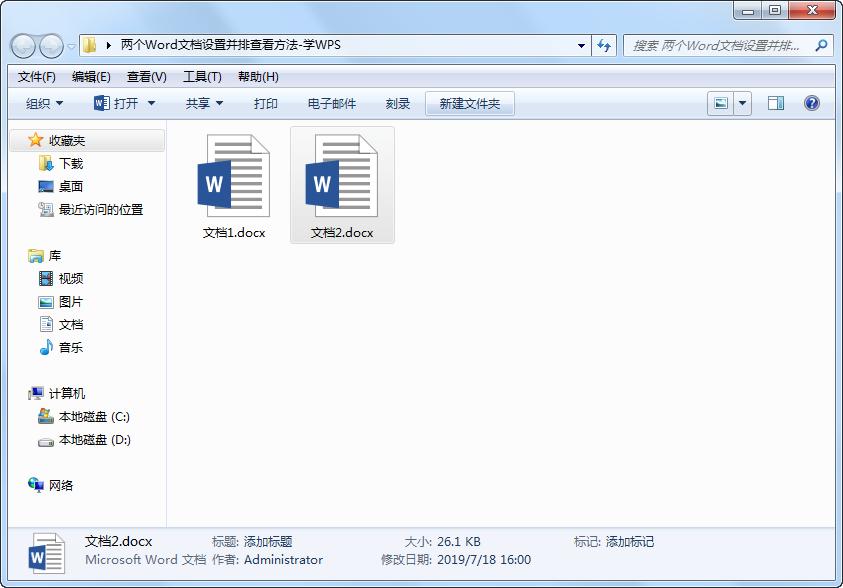Go forward with the Forward arrow button
The image size is (843, 588).
pyautogui.click(x=52, y=46)
